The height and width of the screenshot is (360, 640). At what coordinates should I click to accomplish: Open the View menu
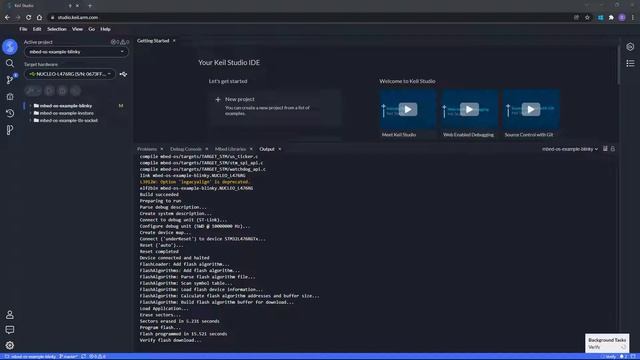[x=77, y=29]
